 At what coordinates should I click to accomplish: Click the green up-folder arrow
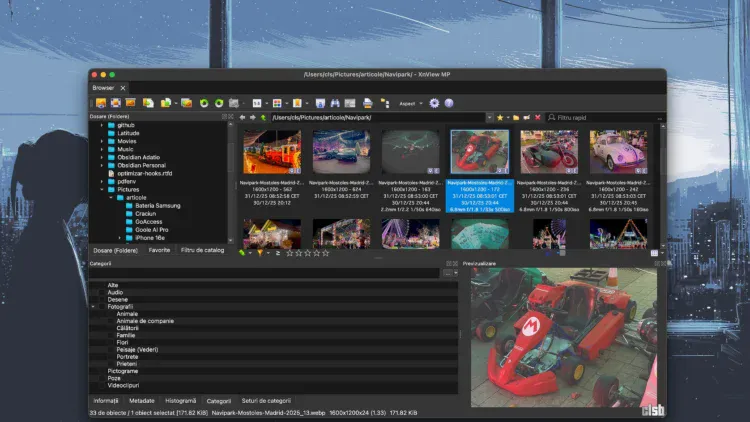[x=262, y=117]
